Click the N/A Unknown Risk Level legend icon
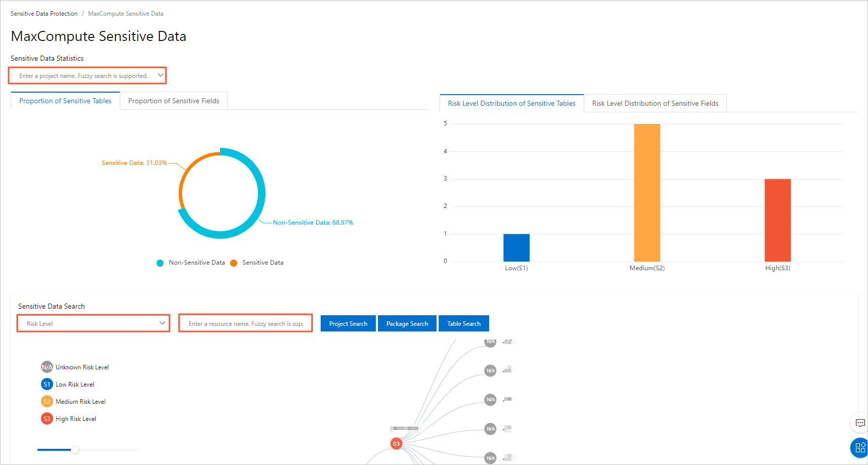Image resolution: width=868 pixels, height=465 pixels. (47, 367)
